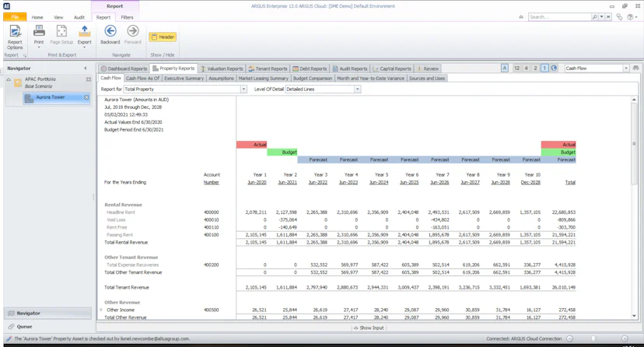Select the Executive Summary sub-tab
The image size is (644, 347).
pyautogui.click(x=184, y=78)
